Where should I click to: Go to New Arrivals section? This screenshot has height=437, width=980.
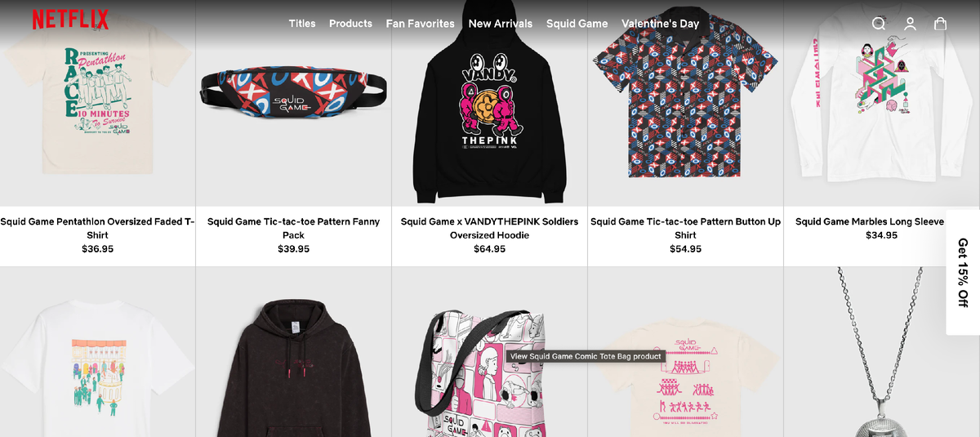(501, 24)
